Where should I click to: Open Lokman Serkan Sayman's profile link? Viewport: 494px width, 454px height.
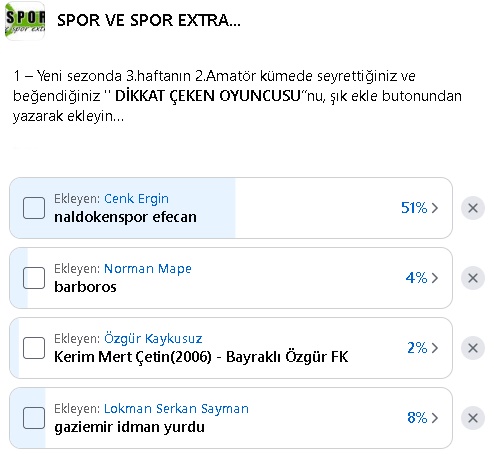click(x=176, y=409)
